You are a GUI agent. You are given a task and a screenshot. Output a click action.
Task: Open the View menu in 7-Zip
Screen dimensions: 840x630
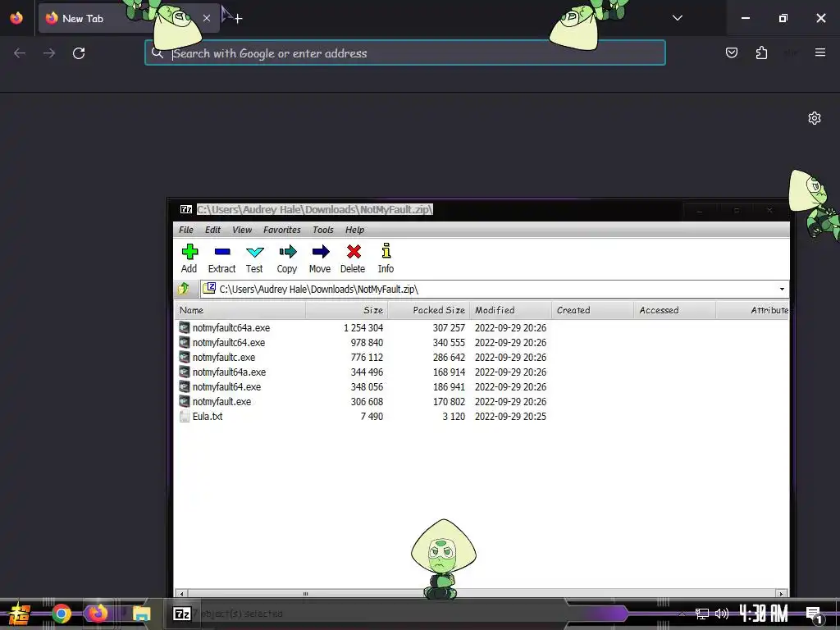point(242,230)
